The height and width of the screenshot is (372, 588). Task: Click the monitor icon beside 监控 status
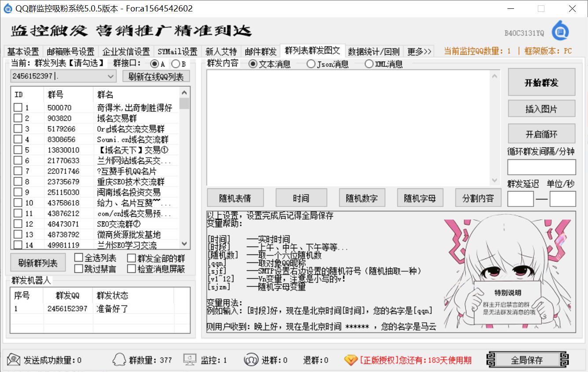pos(190,360)
